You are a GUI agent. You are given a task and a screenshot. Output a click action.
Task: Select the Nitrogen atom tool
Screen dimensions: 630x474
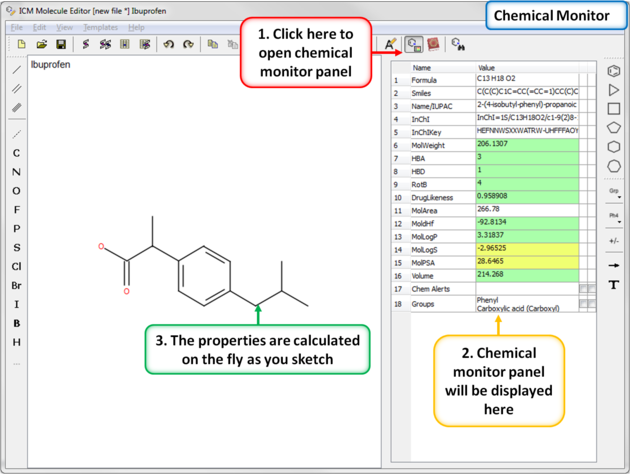[16, 172]
